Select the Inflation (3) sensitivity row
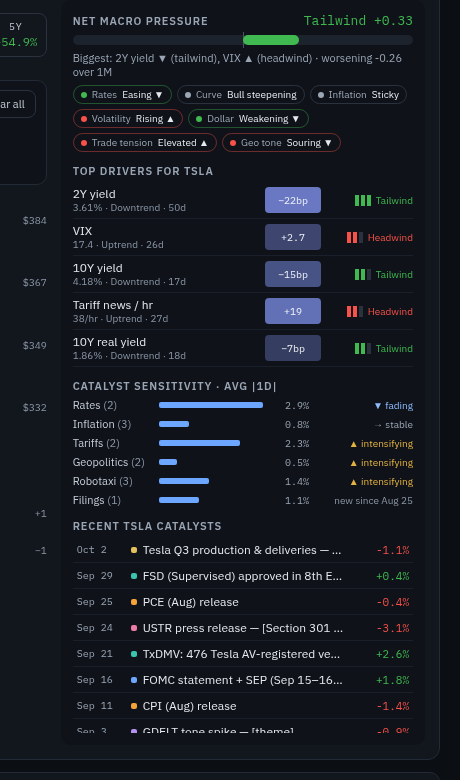The image size is (460, 780). click(x=243, y=424)
